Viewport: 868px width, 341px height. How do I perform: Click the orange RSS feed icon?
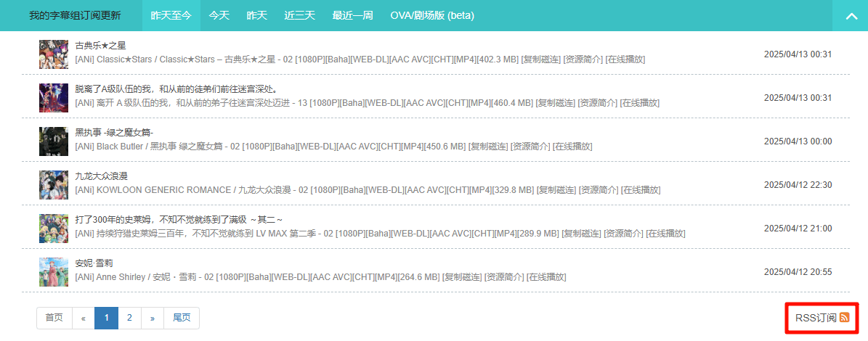click(x=844, y=318)
